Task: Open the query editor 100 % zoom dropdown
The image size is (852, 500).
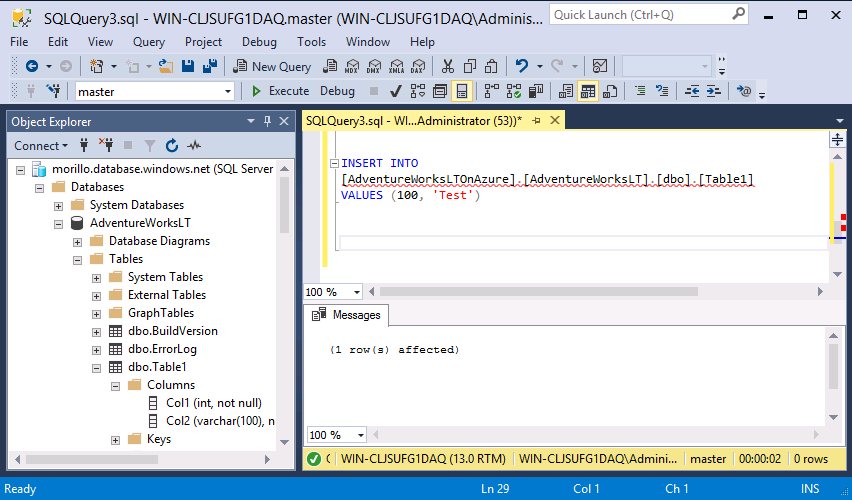Action: (x=356, y=292)
